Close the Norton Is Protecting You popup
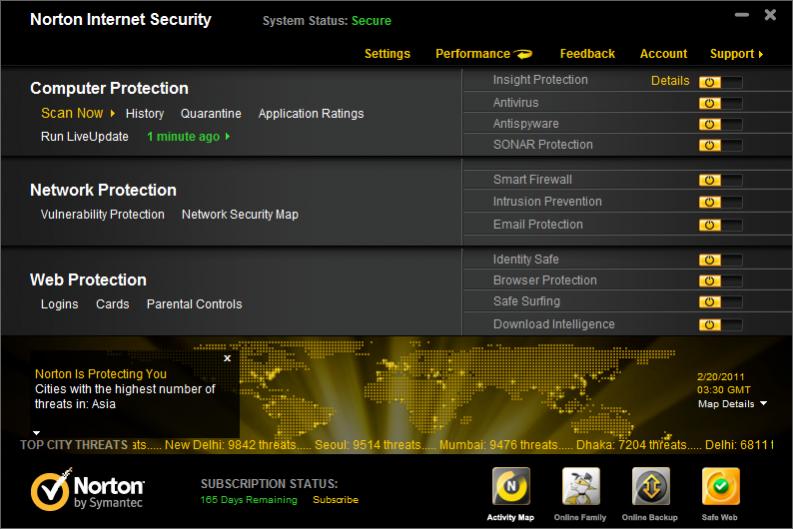Viewport: 793px width, 529px height. [228, 358]
